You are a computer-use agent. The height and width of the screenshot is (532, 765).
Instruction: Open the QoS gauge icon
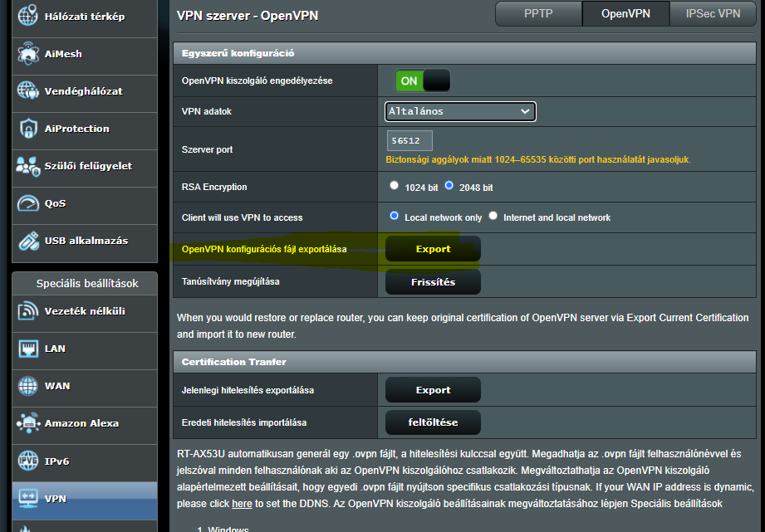27,203
